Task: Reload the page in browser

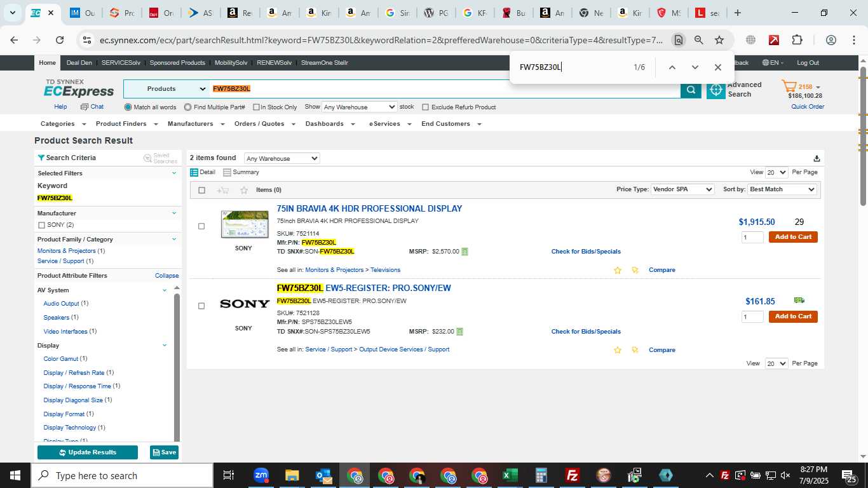Action: [x=60, y=40]
